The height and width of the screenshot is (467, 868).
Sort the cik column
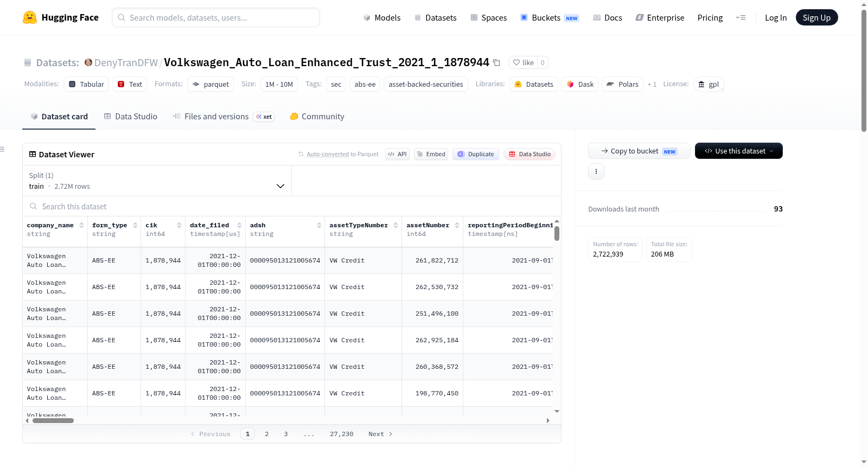179,225
